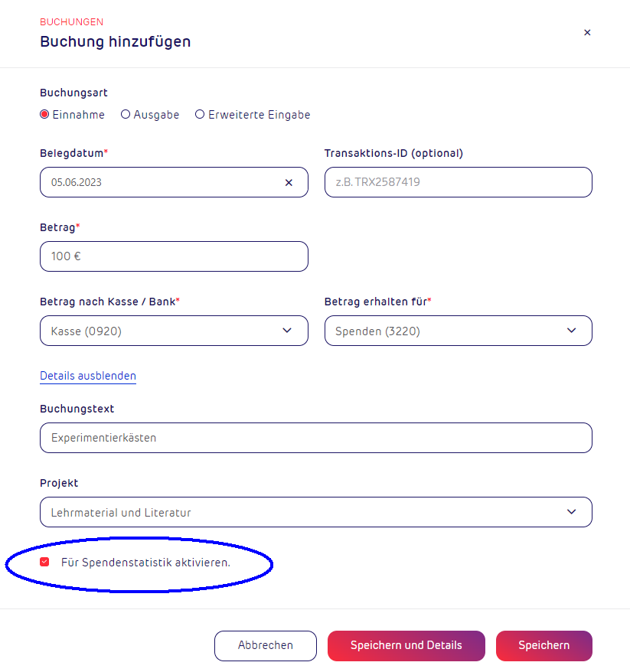The image size is (630, 672).
Task: Open Betrag nach Kasse / Bank dropdown
Action: [174, 331]
